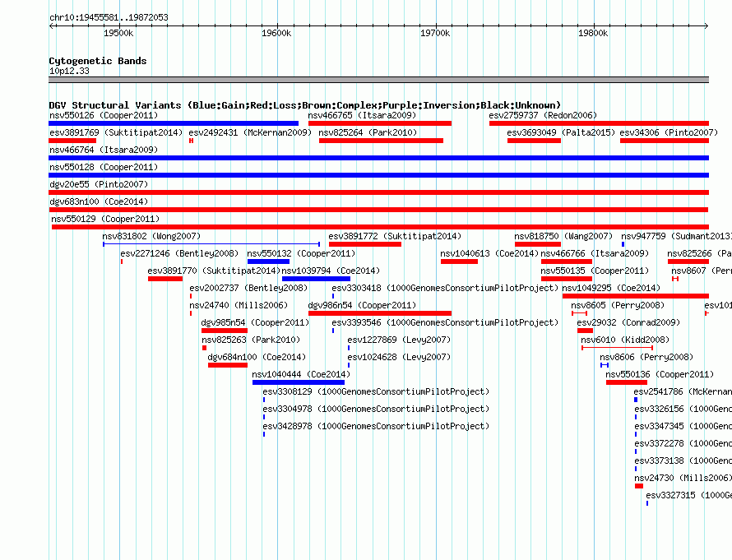
Task: Select dgv986n54 (Cooper2011) label
Action: [x=362, y=305]
